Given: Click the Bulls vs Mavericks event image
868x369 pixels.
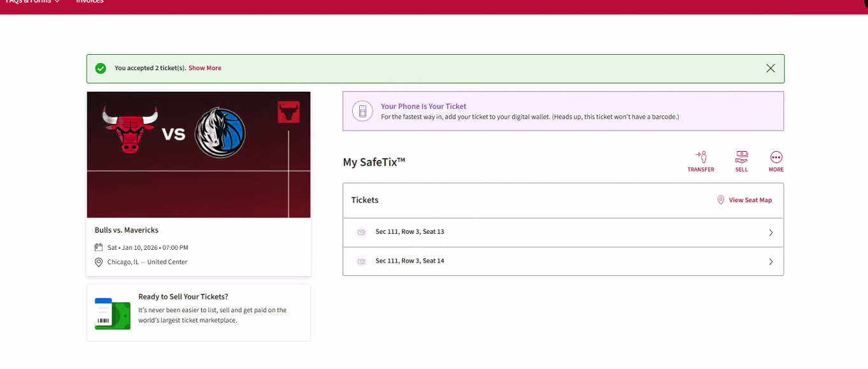Looking at the screenshot, I should click(x=199, y=155).
